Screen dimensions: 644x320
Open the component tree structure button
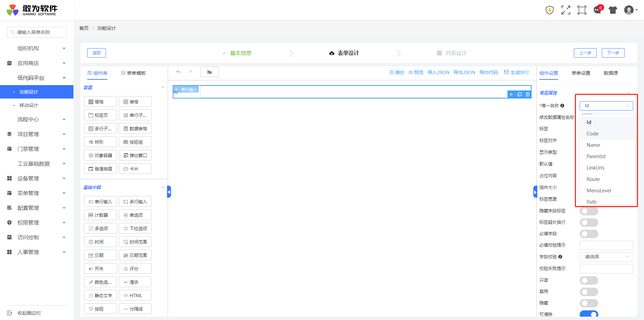(210, 72)
